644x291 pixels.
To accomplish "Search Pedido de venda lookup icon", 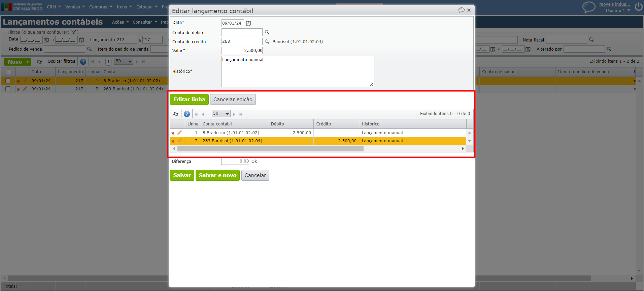I will [89, 49].
